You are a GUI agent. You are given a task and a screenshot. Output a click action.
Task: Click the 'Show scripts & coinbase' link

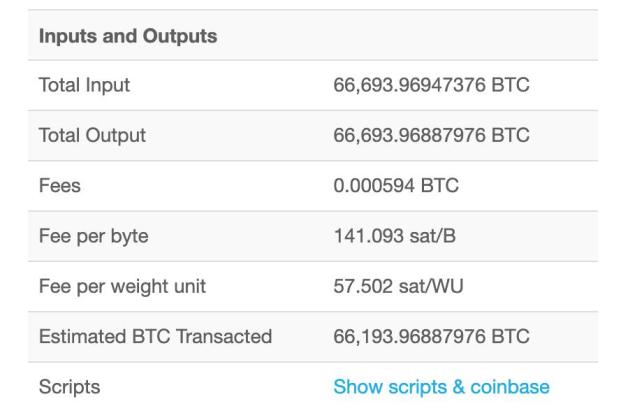441,386
